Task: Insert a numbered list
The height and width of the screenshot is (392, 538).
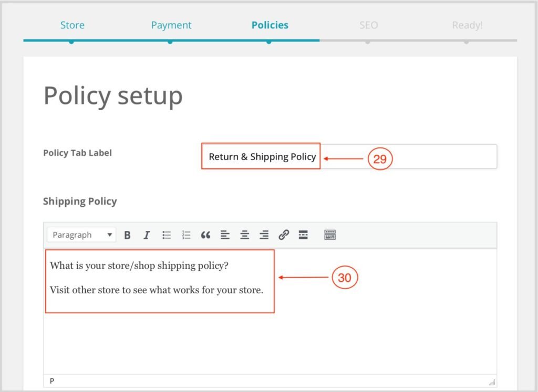Action: tap(186, 235)
